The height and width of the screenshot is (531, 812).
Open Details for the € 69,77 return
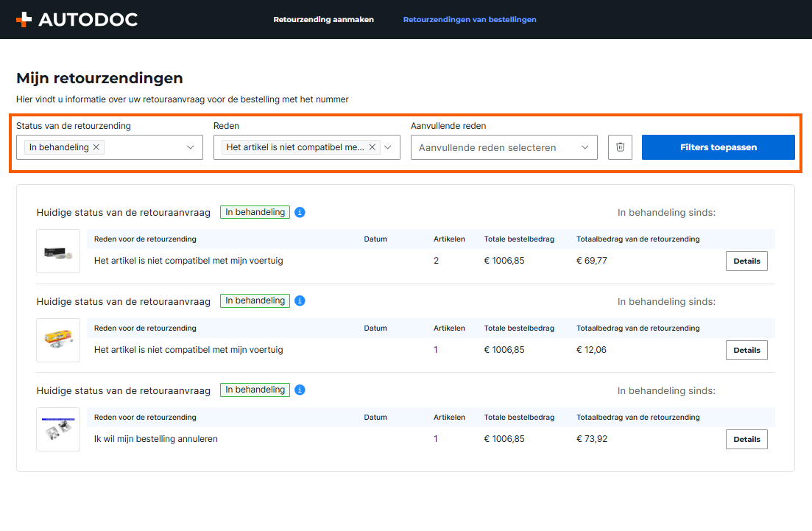(x=746, y=261)
